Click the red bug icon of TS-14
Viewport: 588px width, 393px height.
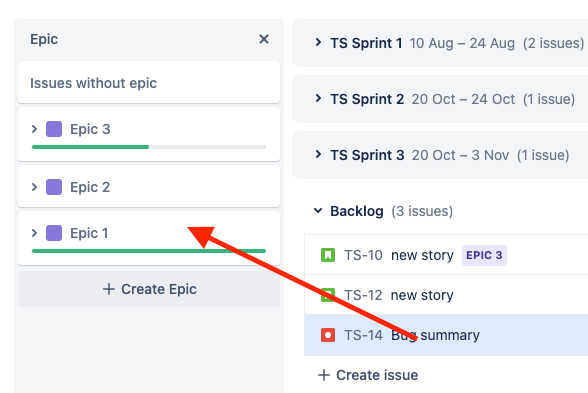click(x=328, y=335)
